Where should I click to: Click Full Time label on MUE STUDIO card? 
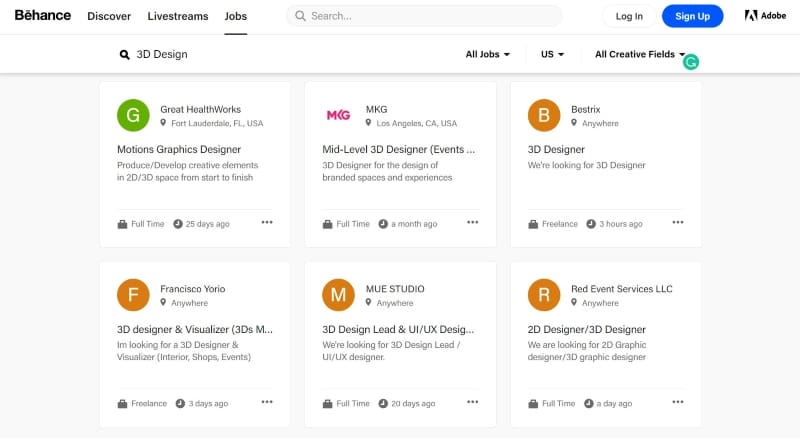(x=353, y=404)
